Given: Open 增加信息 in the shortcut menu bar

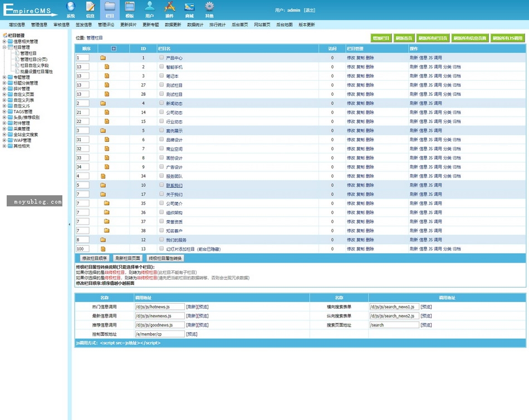Looking at the screenshot, I should tap(17, 24).
